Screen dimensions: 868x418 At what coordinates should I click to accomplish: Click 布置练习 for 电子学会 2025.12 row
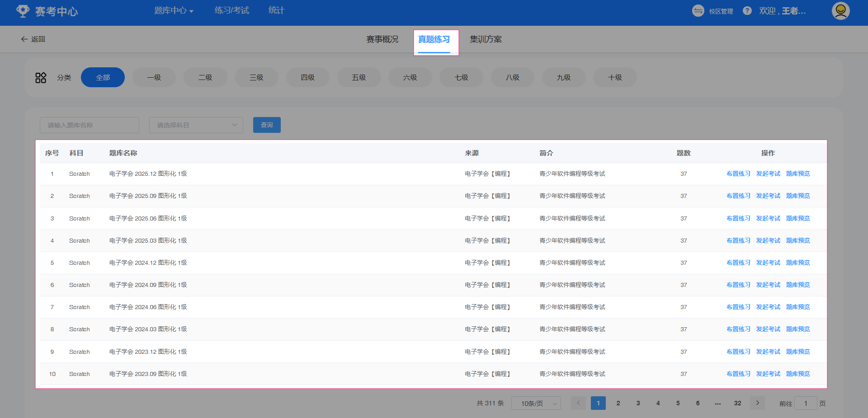point(738,174)
